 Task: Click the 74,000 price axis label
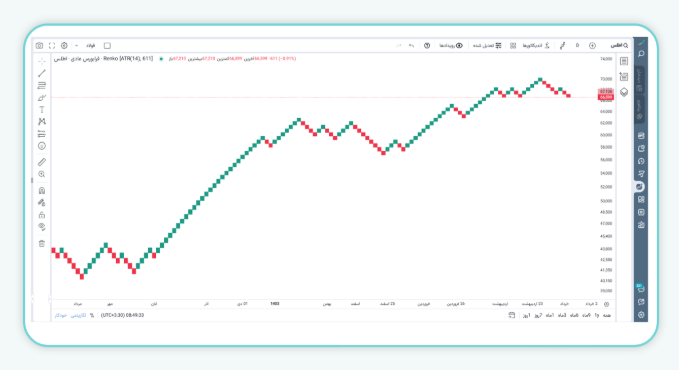606,59
